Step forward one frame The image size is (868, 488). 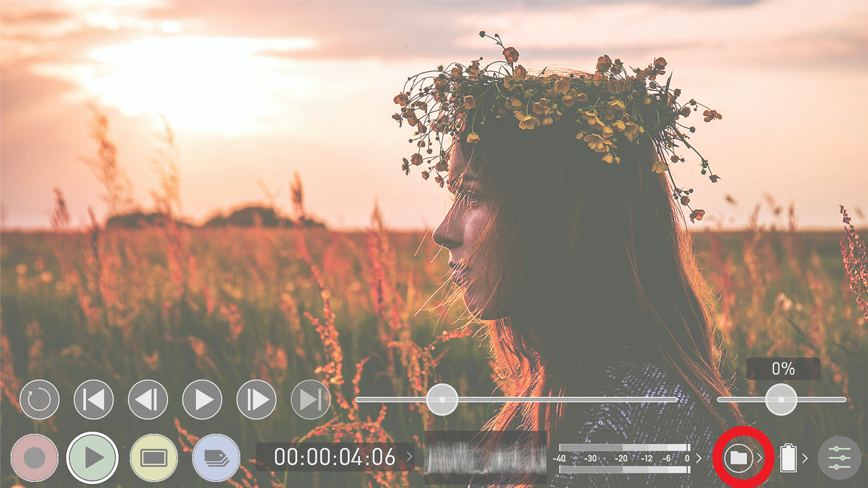tap(256, 400)
